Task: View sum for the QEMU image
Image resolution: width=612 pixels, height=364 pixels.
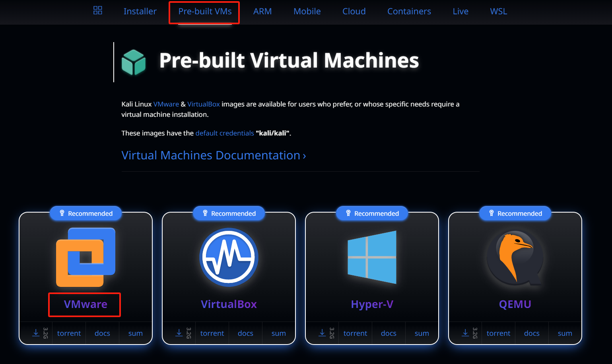Action: pos(565,333)
